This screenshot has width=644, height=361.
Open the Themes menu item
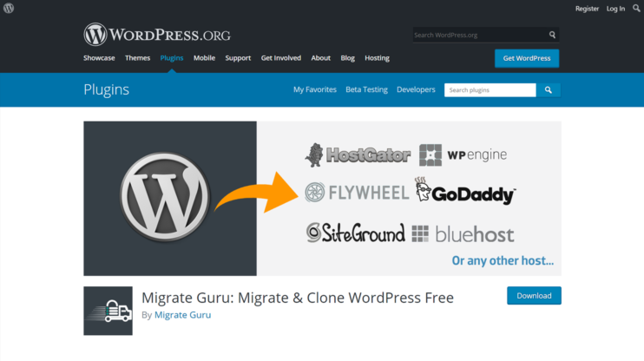coord(138,58)
